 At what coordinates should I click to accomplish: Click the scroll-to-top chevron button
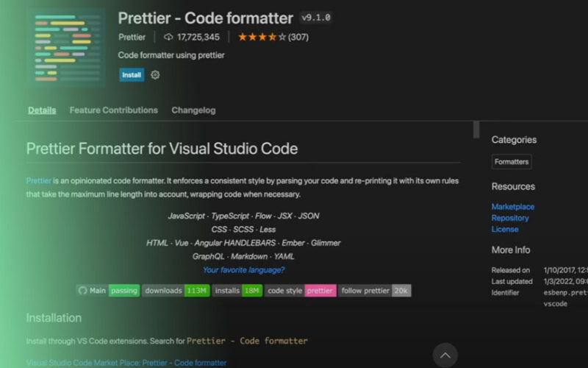445,355
